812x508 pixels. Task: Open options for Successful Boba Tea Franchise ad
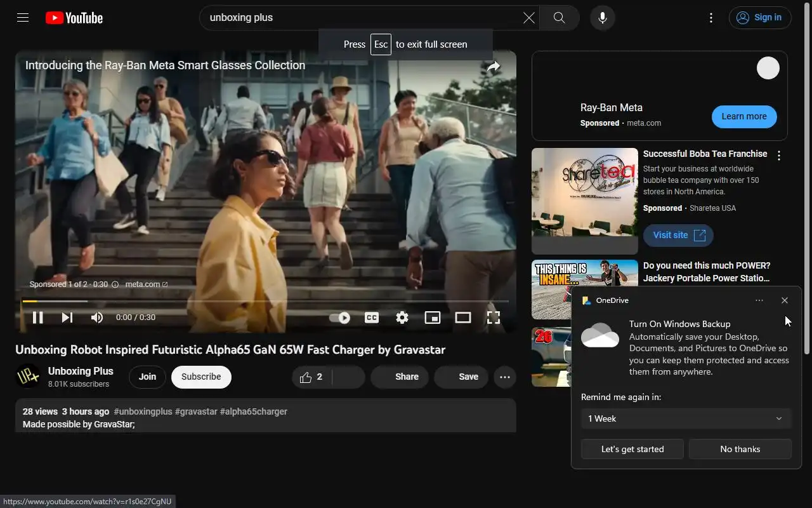[779, 155]
